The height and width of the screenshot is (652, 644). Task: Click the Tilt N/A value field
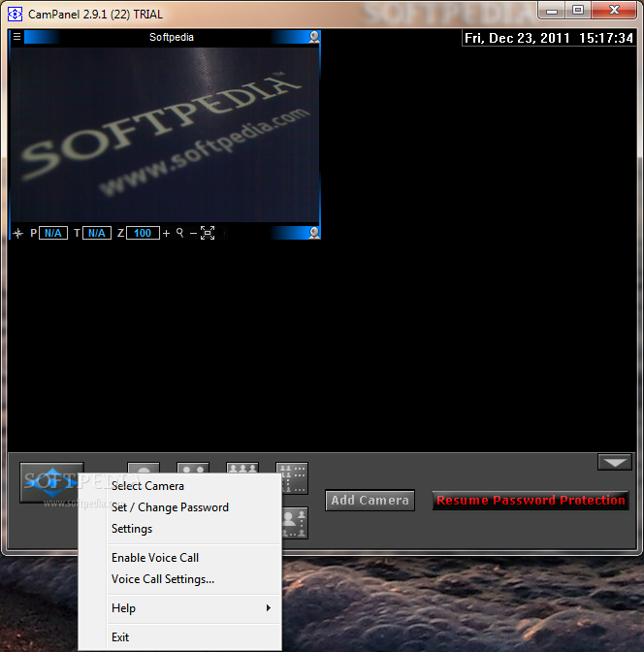97,233
